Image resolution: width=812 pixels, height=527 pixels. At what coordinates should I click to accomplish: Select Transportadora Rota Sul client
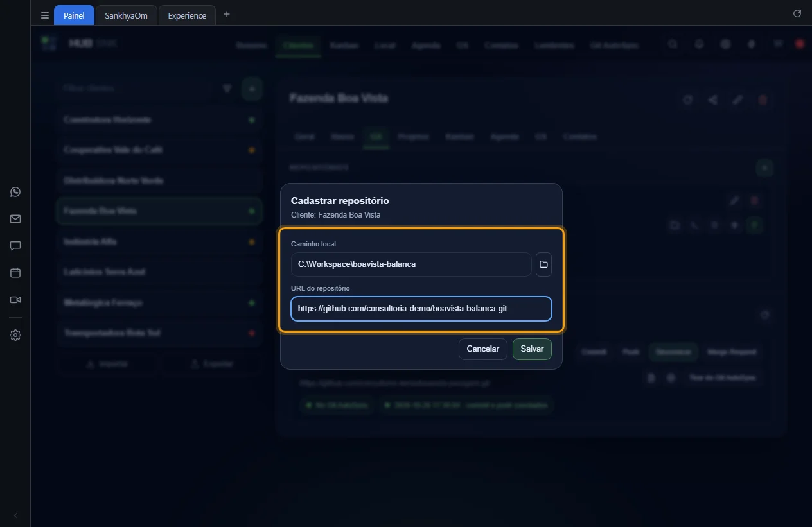pos(159,333)
